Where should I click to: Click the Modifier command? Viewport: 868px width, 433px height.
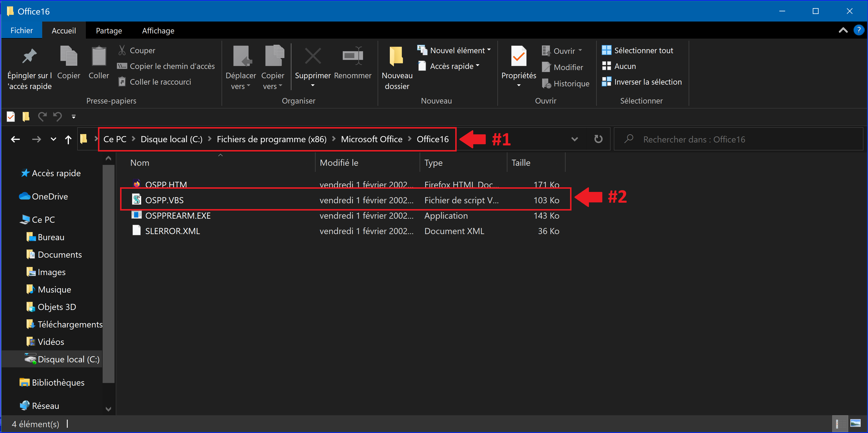coord(562,67)
